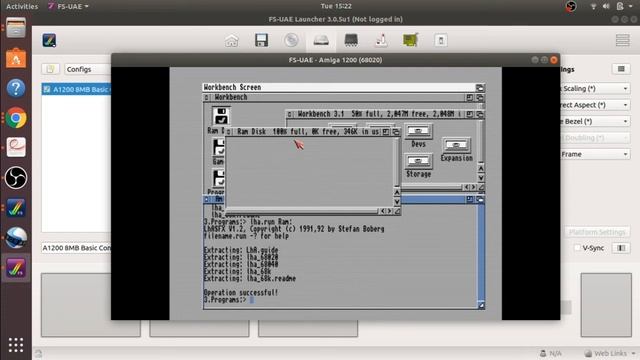This screenshot has width=640, height=360.
Task: Click the Platform Settings button
Action: tap(597, 232)
